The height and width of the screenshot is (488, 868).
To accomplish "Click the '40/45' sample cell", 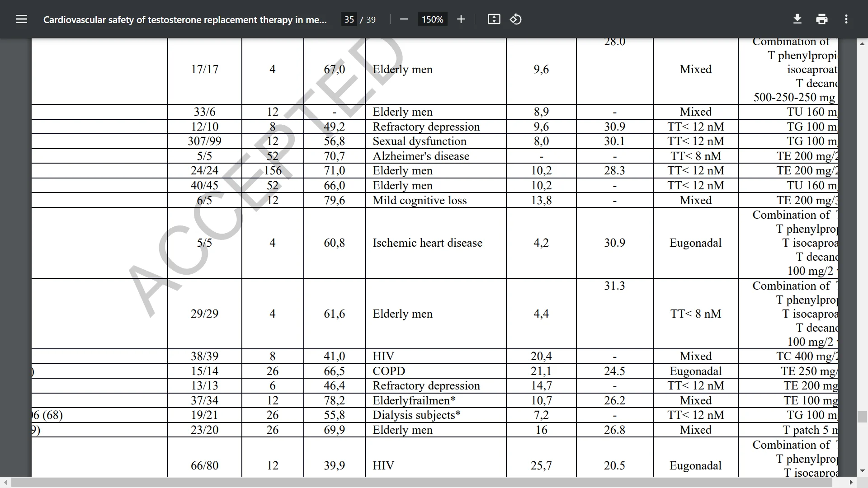I will click(204, 185).
